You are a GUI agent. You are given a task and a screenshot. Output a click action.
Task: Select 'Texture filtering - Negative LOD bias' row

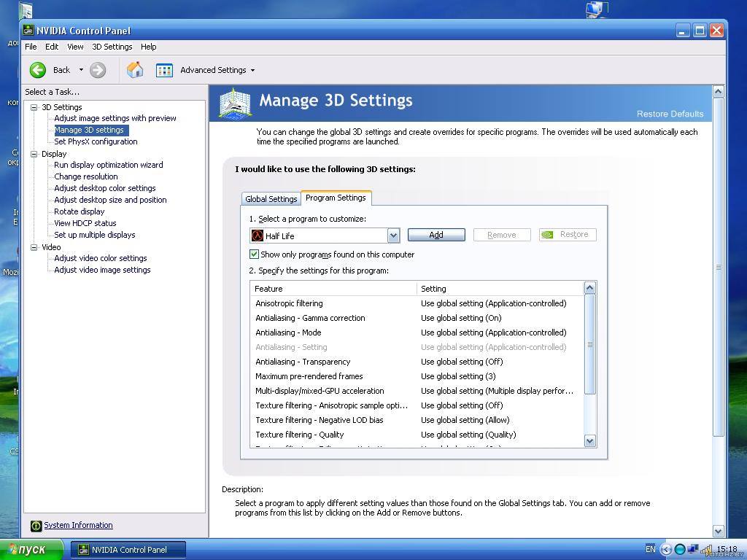[x=417, y=420]
